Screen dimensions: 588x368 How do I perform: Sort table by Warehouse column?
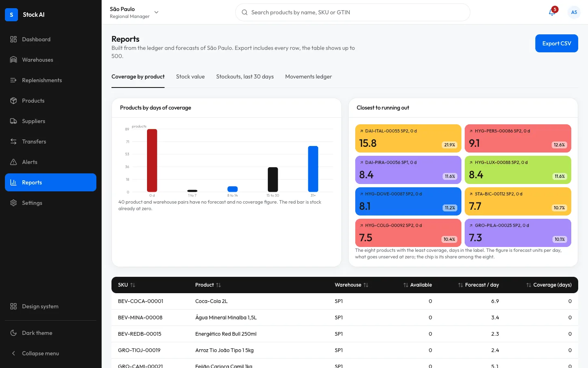click(351, 285)
